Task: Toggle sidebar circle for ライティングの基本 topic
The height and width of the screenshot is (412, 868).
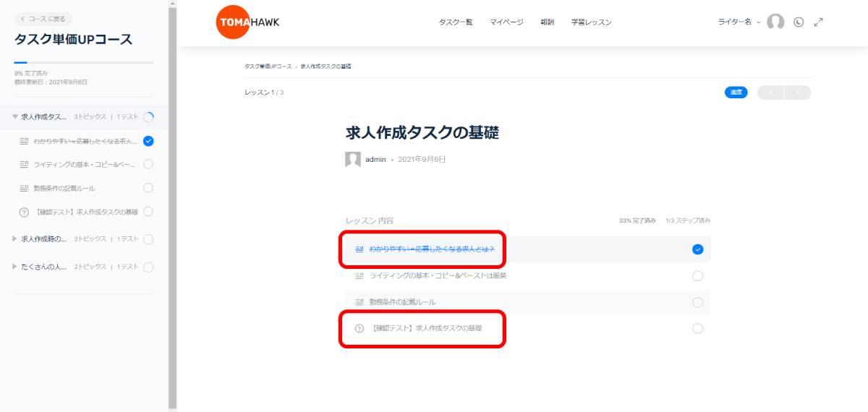Action: (148, 164)
